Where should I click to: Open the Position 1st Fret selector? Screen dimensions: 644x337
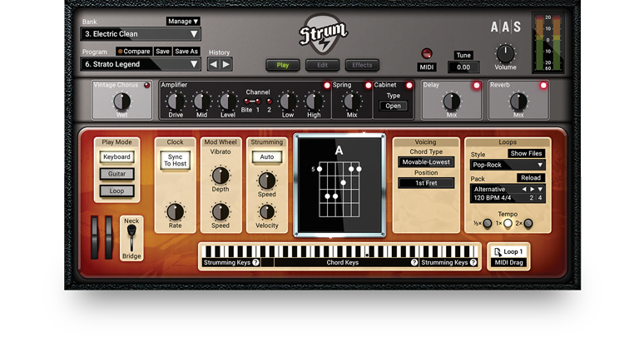[x=426, y=183]
